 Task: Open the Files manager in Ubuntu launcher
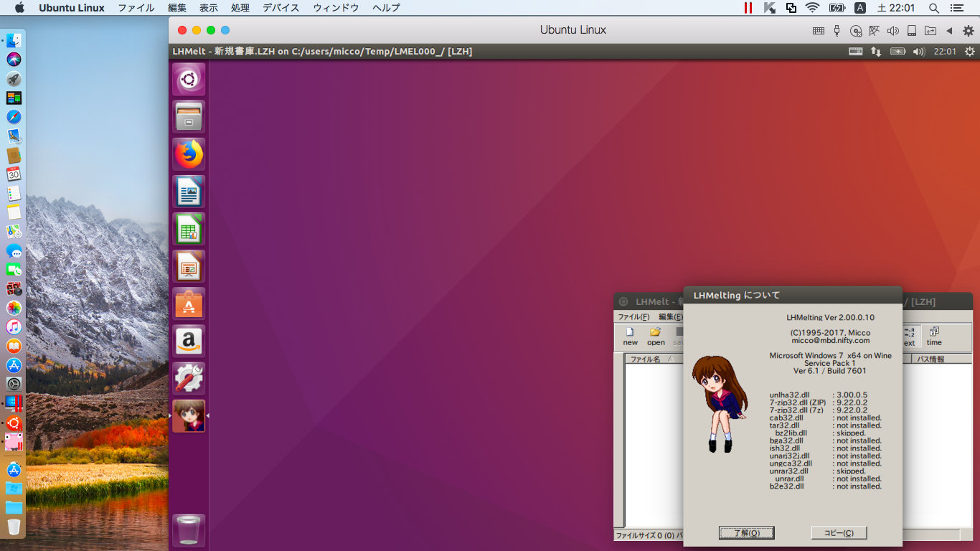tap(189, 116)
